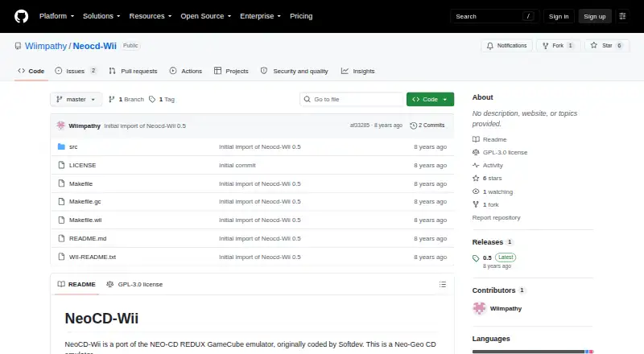Click the README outline list icon
The image size is (644, 354).
[x=442, y=284]
